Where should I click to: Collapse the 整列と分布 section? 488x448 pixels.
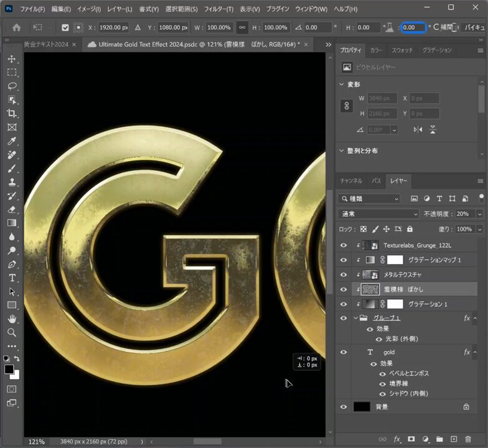point(341,151)
